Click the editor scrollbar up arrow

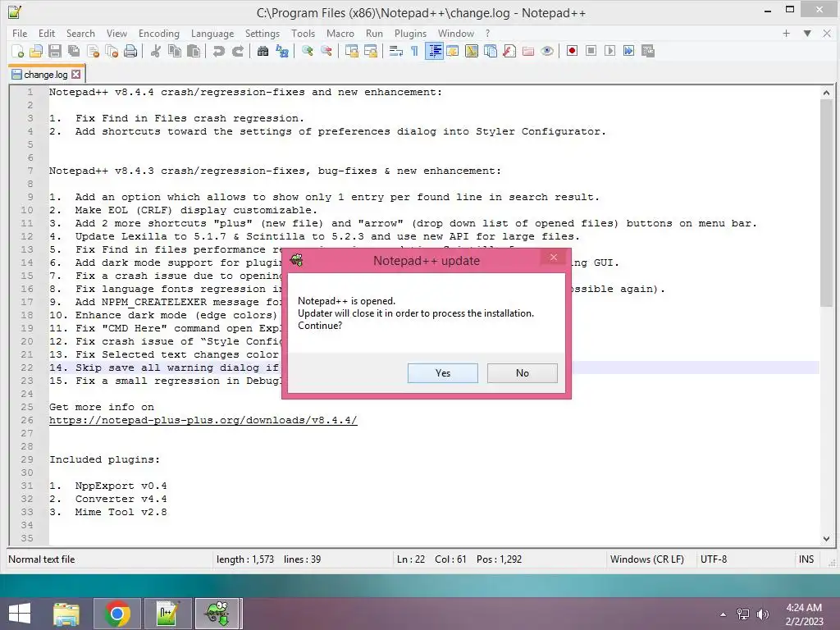pos(826,93)
